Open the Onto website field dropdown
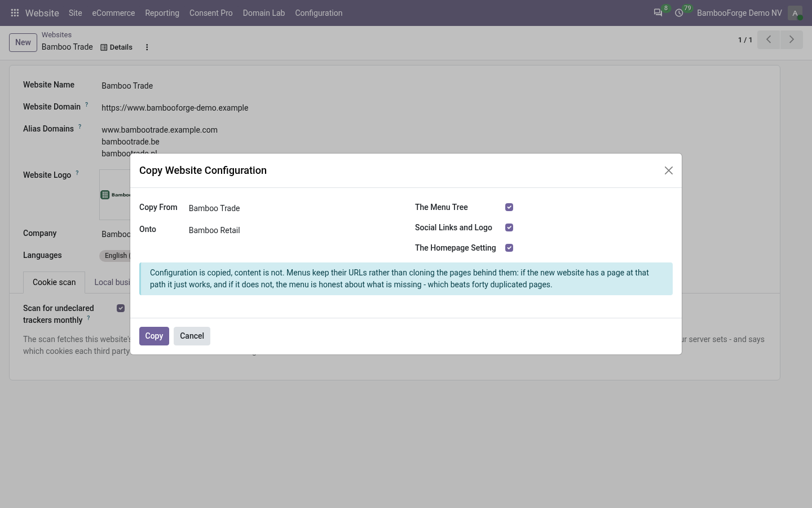812x508 pixels. coord(293,230)
